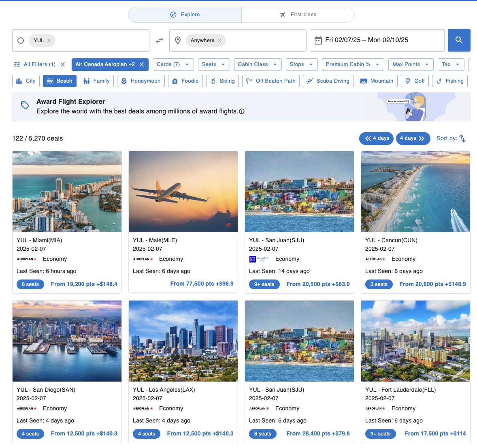This screenshot has width=477, height=448.
Task: Open the Malé (MLE) airplane photo
Action: (x=183, y=192)
